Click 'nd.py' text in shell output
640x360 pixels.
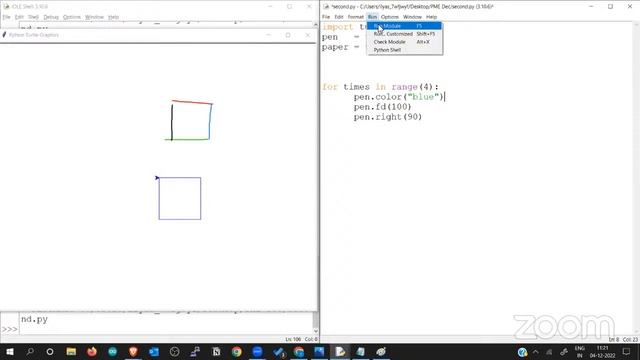[34, 319]
